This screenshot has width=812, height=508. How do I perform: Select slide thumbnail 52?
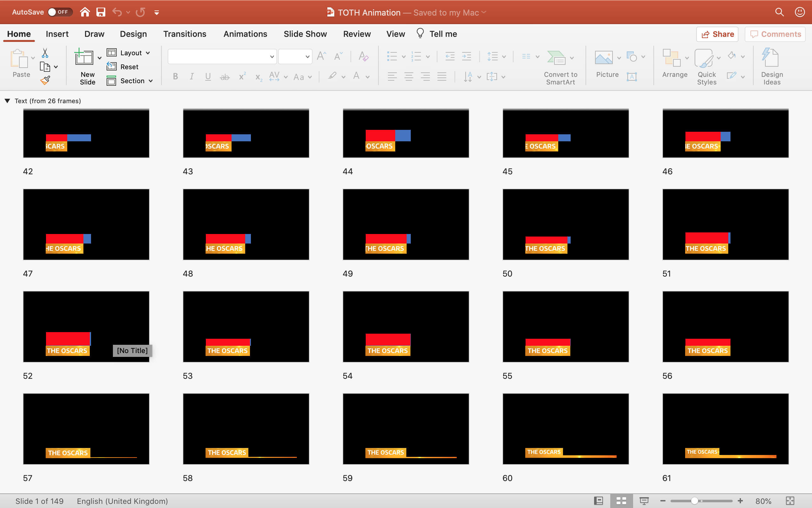coord(86,327)
